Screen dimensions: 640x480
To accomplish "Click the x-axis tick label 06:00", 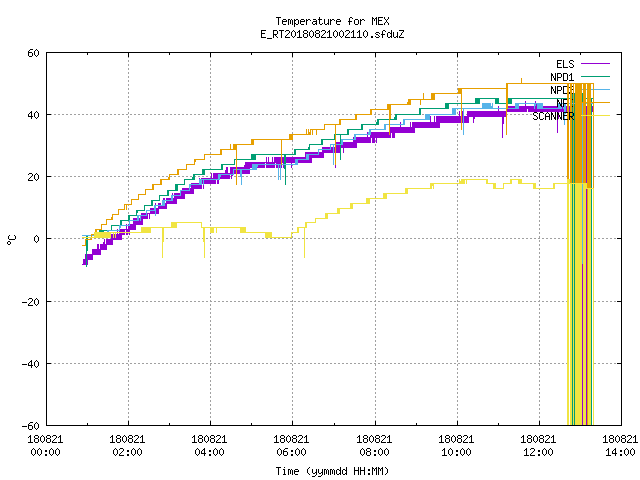I will [291, 452].
